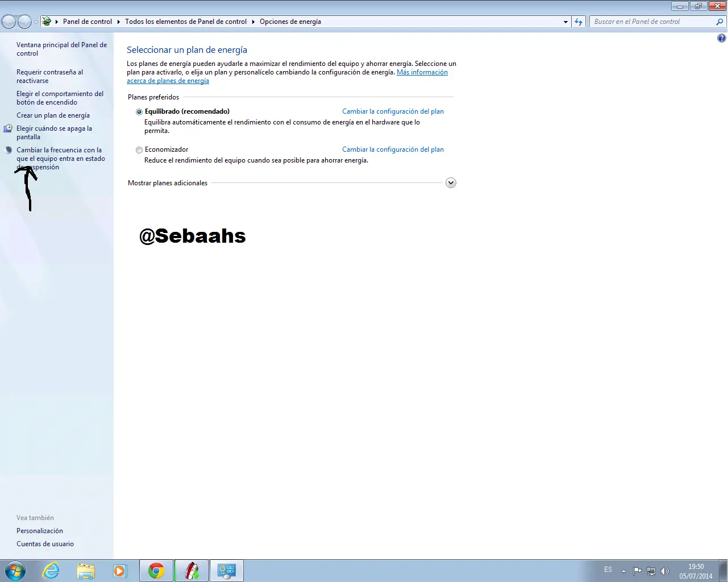Screen dimensions: 728x582
Task: Expand arrow before 'Opciones de energía' breadcrumb
Action: point(253,22)
